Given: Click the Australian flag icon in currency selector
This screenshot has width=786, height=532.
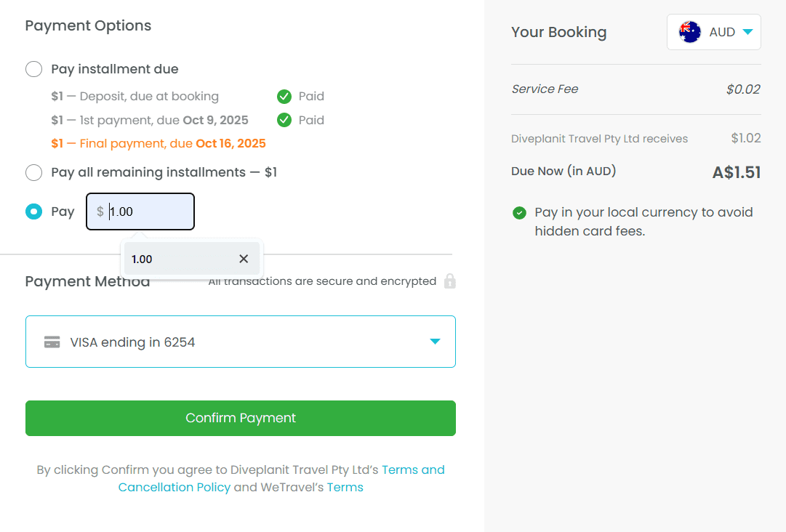Looking at the screenshot, I should click(689, 31).
